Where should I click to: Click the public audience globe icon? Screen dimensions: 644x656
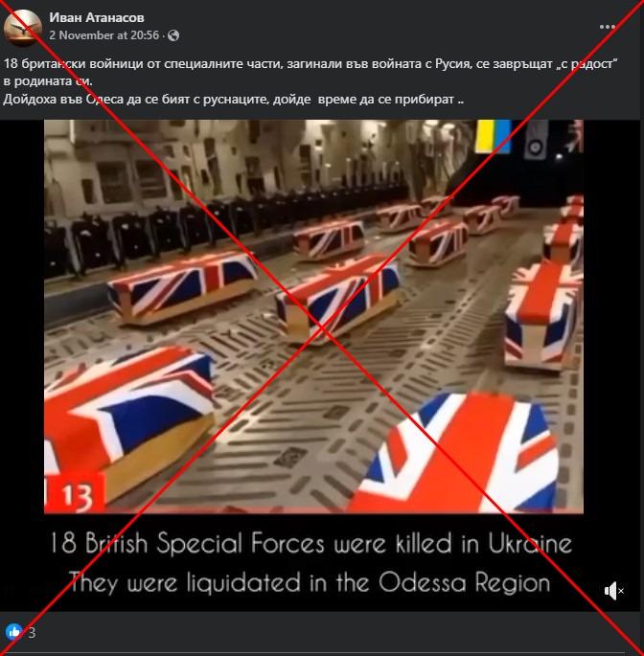pos(173,35)
